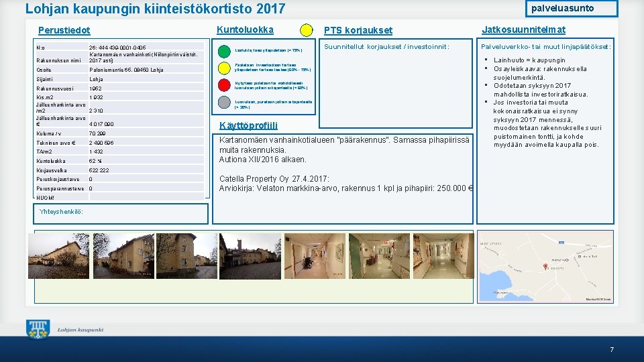Click the location map thumbnail

545,267
